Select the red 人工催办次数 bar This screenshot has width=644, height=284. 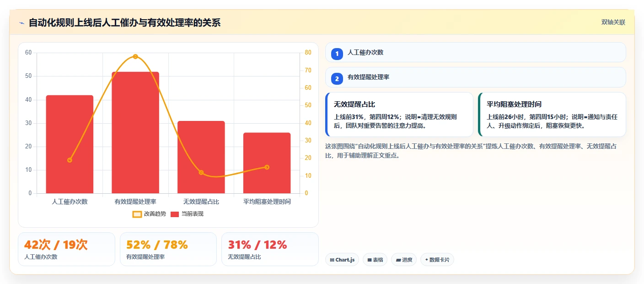[70, 144]
